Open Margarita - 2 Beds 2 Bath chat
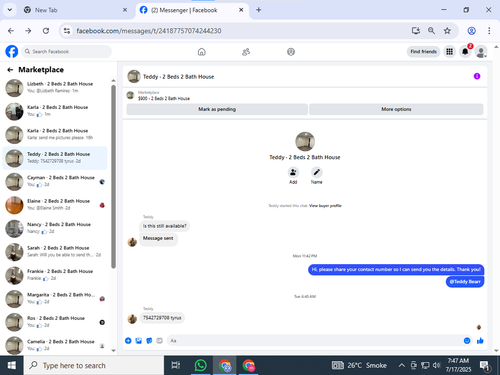The width and height of the screenshot is (500, 375). tap(55, 299)
